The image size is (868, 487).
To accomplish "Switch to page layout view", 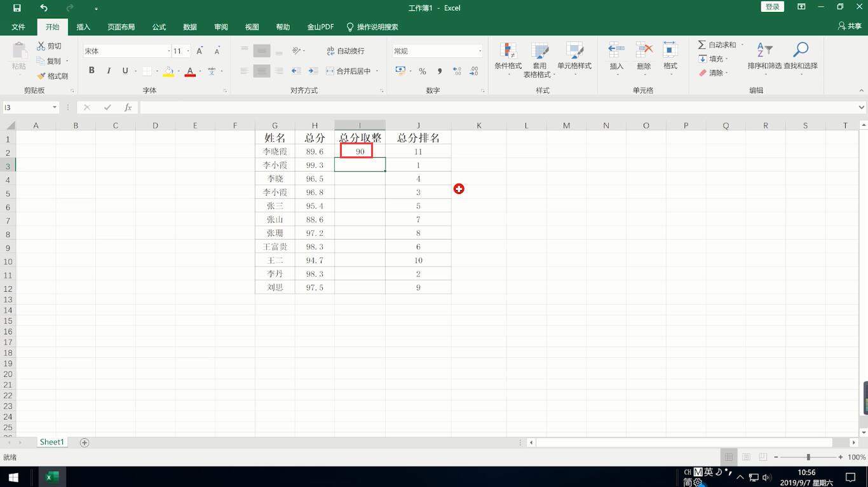I will pos(746,457).
